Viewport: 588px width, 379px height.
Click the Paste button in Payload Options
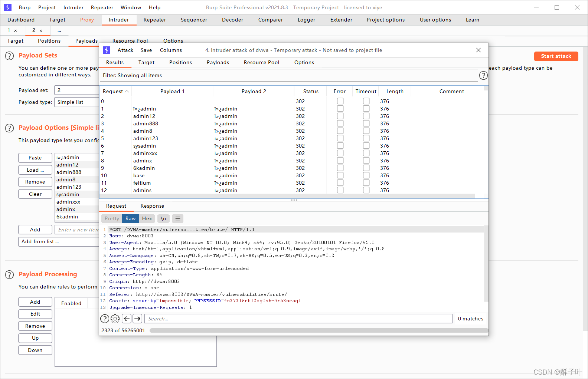(x=35, y=158)
